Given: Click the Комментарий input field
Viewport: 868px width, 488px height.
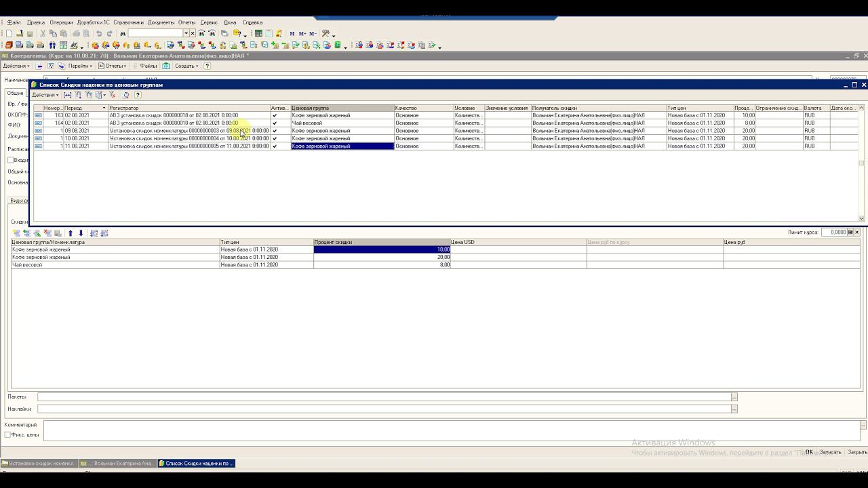Looking at the screenshot, I should click(x=452, y=430).
